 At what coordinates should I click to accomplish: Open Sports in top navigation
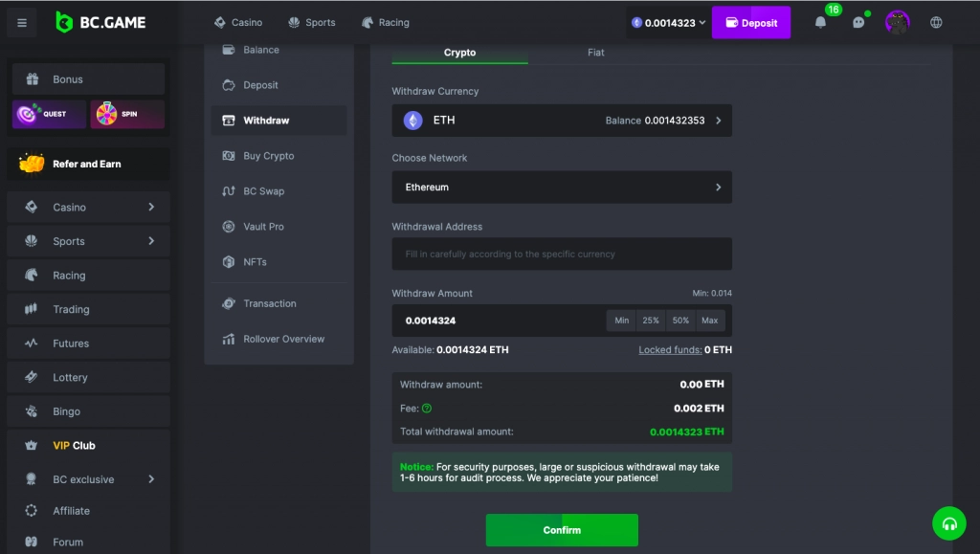tap(311, 22)
